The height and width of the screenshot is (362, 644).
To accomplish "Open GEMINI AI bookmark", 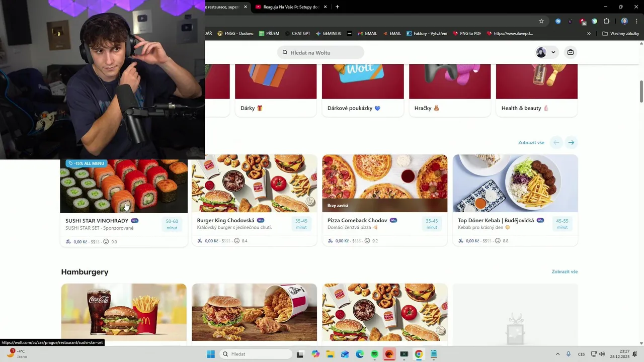I will coord(329,34).
